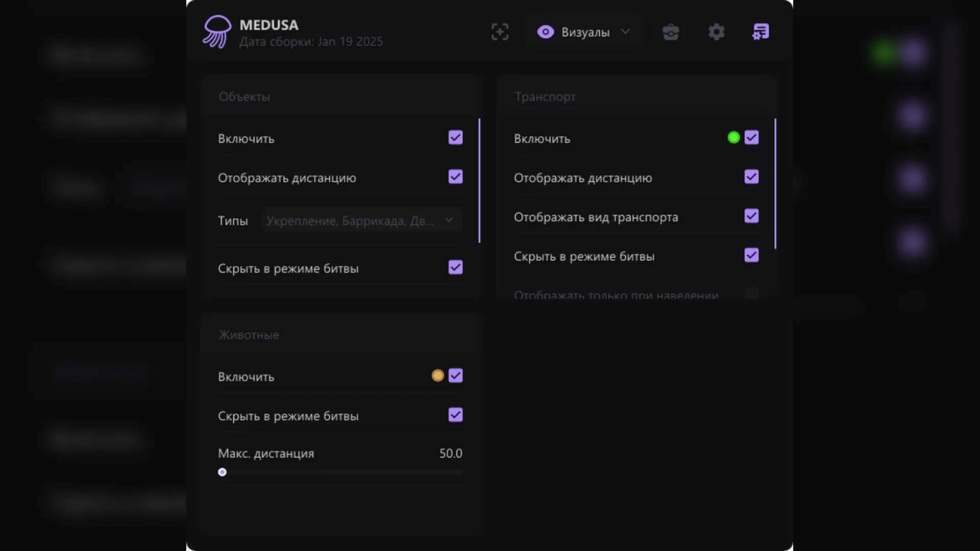Open the settings gear icon
The height and width of the screenshot is (551, 980).
pyautogui.click(x=716, y=32)
